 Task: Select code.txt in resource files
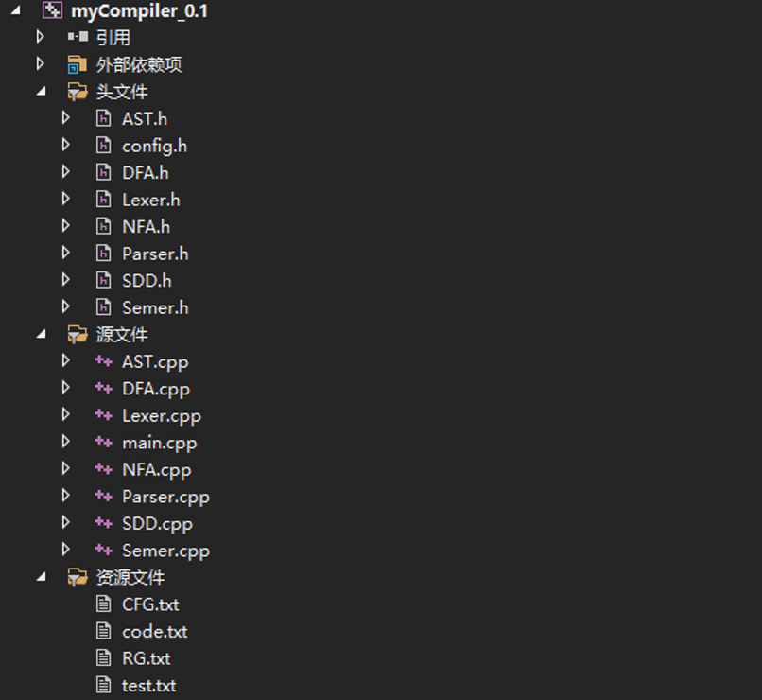154,631
